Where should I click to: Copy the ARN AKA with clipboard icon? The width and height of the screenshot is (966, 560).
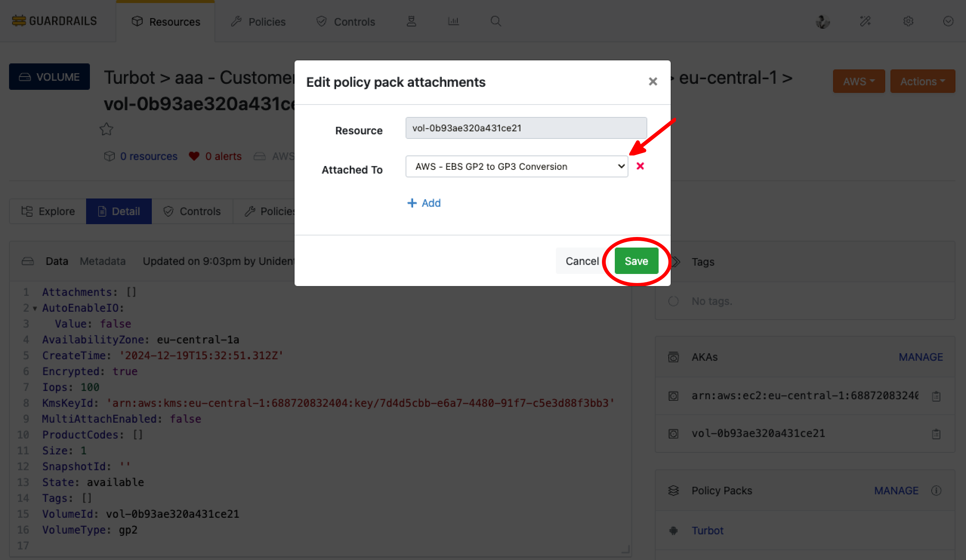[936, 396]
